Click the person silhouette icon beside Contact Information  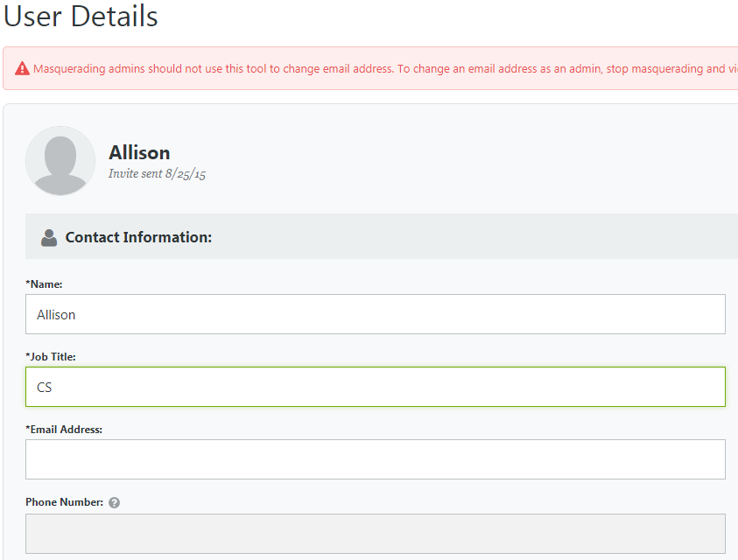coord(49,236)
